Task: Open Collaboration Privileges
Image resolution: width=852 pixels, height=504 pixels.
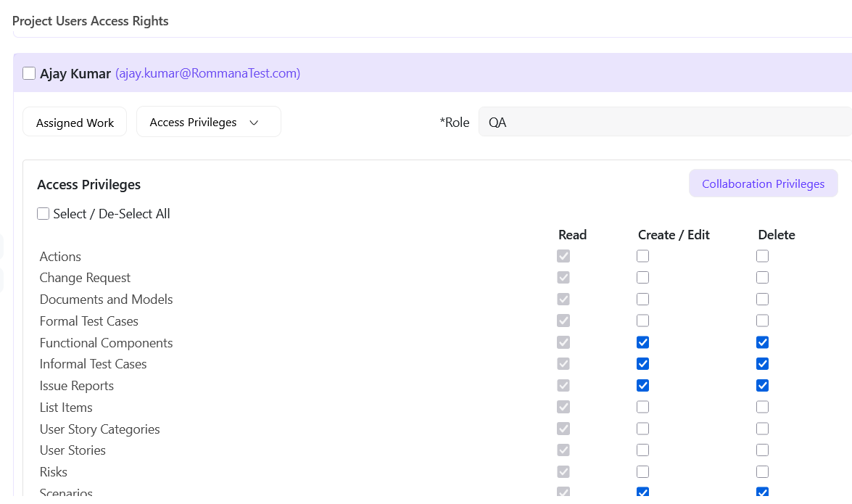Action: [x=763, y=183]
